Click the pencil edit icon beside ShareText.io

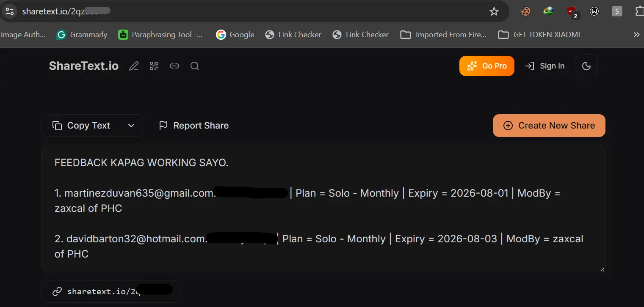pos(134,66)
